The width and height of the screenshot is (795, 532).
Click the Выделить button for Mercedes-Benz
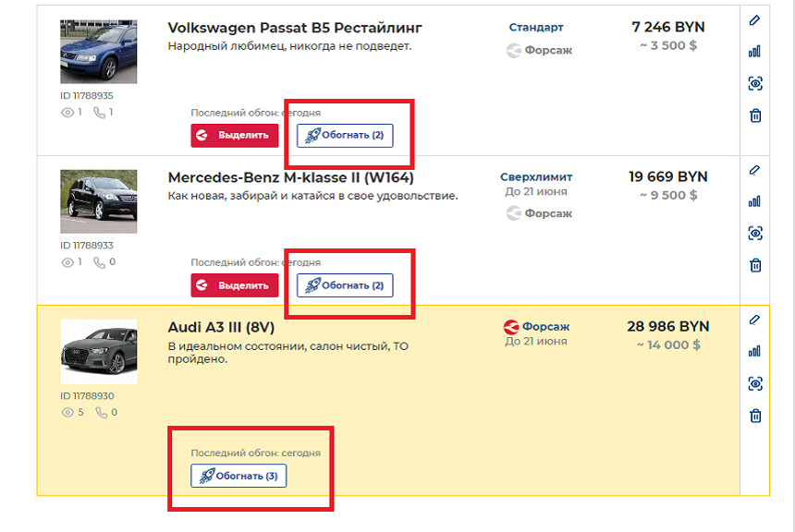[235, 285]
